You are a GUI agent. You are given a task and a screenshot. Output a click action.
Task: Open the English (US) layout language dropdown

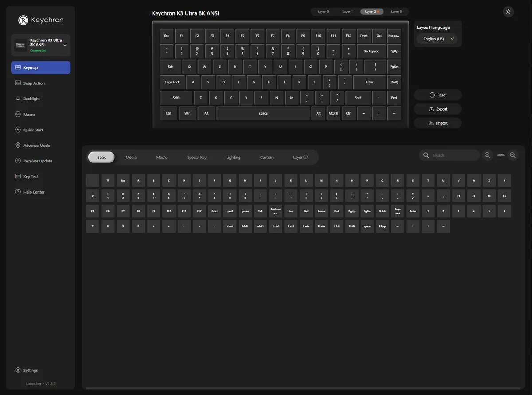coord(438,39)
